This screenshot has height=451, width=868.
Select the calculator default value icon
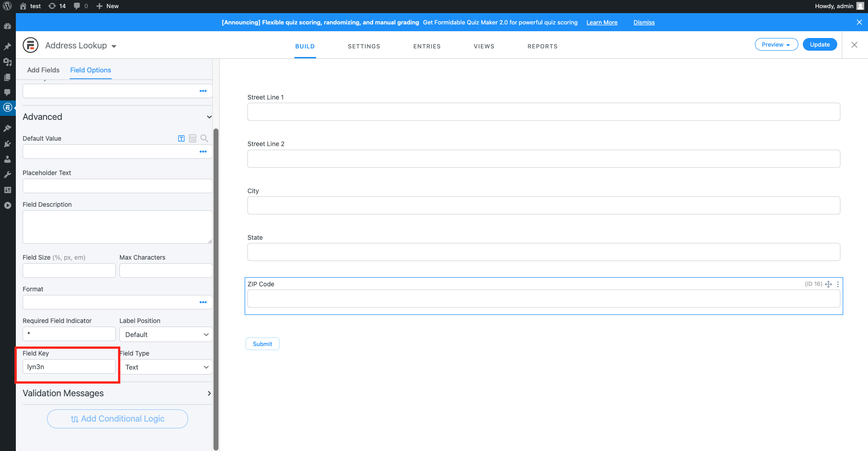[193, 138]
